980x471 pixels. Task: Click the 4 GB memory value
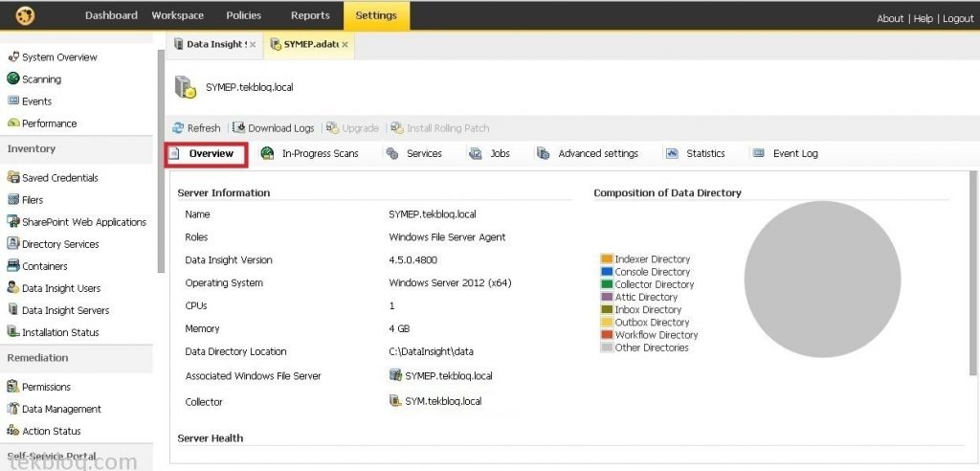pos(399,328)
